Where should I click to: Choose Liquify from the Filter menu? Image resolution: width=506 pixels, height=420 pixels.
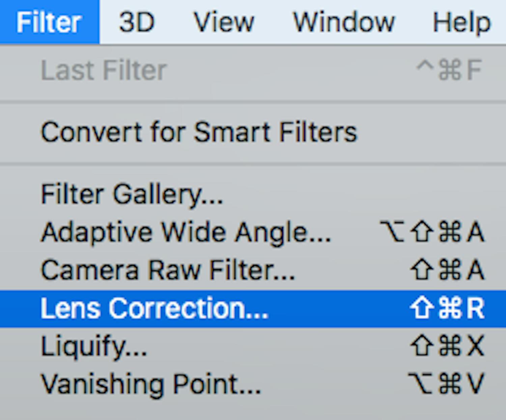94,345
